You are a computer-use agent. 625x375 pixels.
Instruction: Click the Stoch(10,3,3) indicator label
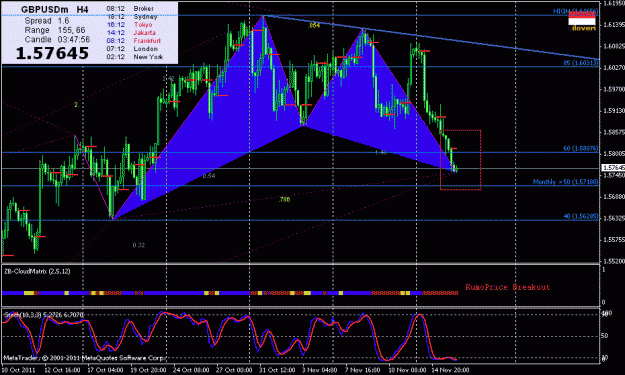(43, 315)
